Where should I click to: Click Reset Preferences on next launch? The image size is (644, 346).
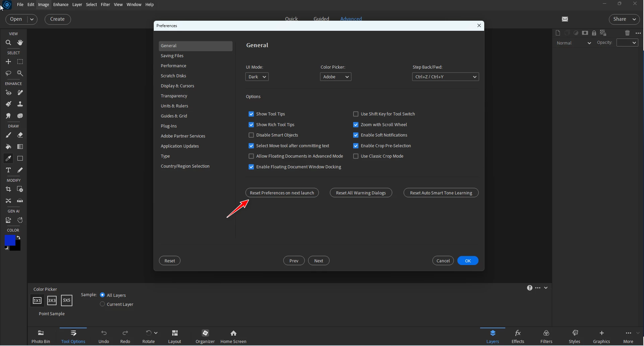click(282, 193)
